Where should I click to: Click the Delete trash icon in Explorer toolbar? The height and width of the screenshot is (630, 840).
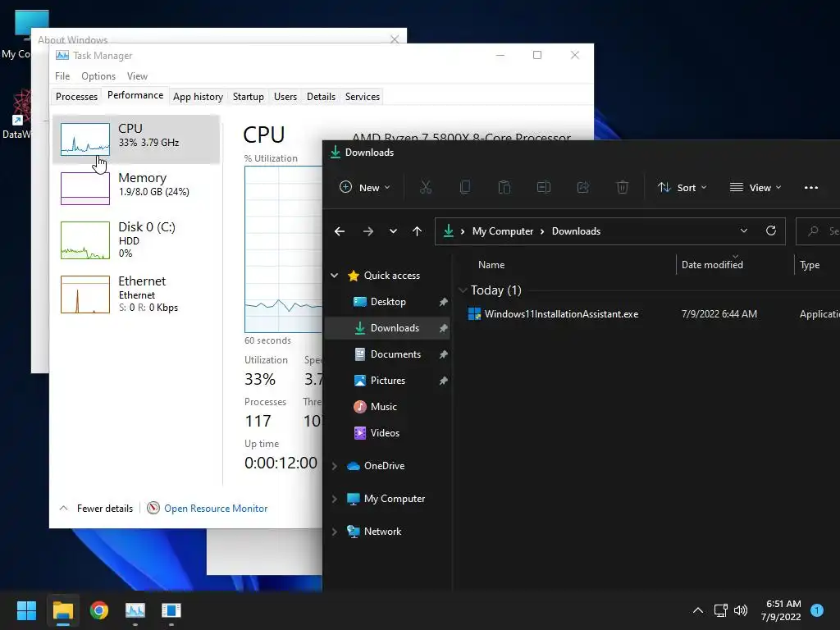coord(622,187)
